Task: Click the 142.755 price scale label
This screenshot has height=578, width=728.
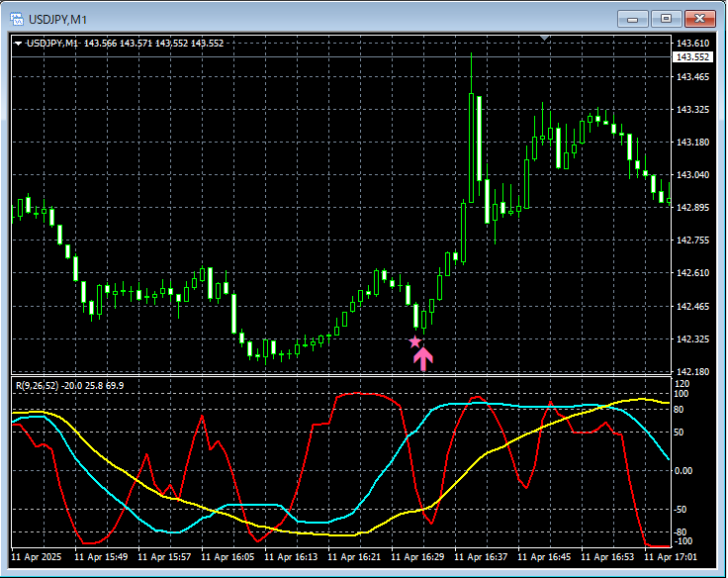Action: [692, 241]
